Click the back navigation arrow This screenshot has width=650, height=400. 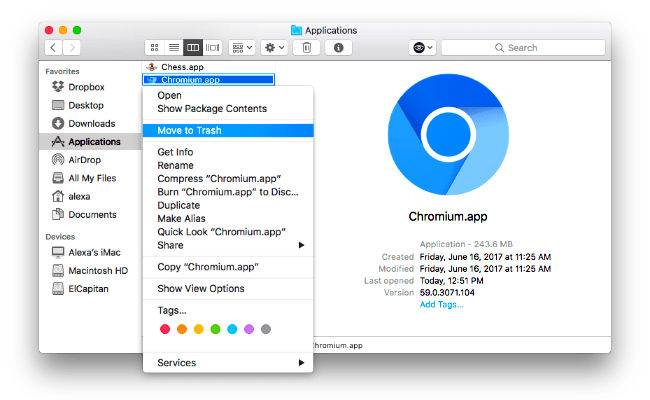pos(53,47)
